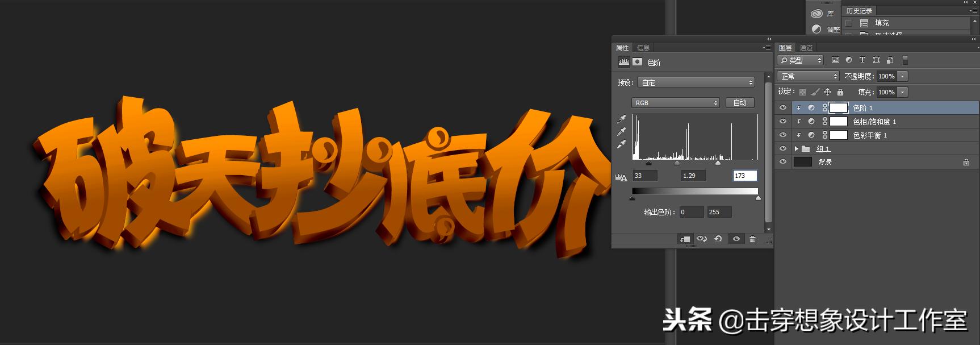Click the white input level slider
The width and height of the screenshot is (980, 345).
[x=718, y=163]
